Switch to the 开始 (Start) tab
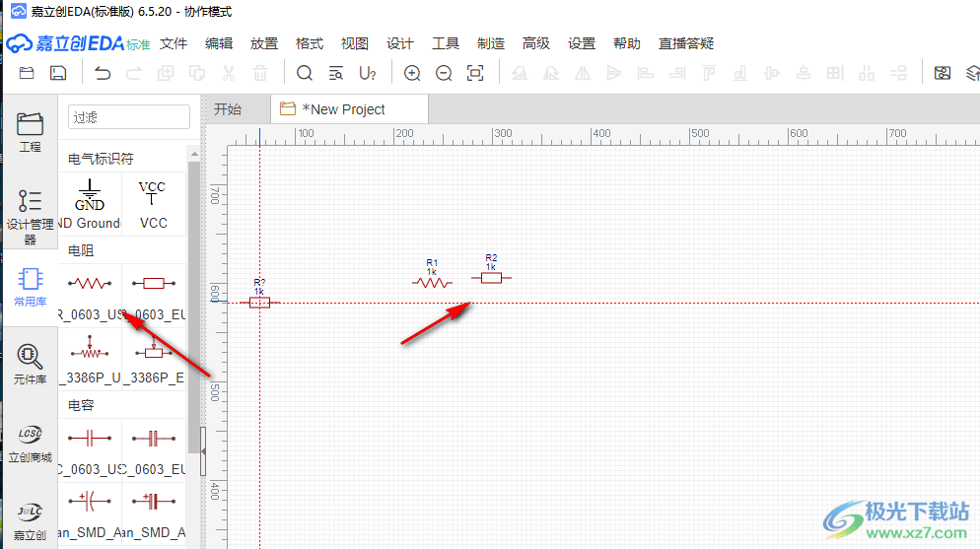The image size is (980, 549). click(228, 109)
